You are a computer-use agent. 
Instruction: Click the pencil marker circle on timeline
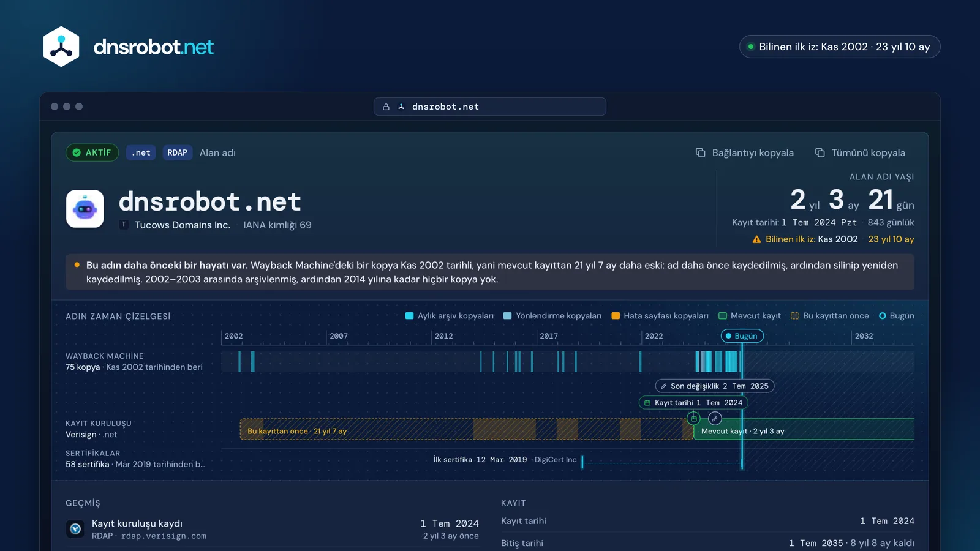pyautogui.click(x=715, y=419)
